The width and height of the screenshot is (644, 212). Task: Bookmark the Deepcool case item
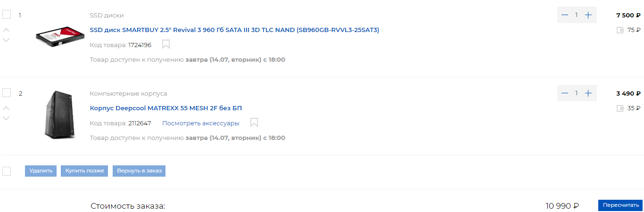pos(254,123)
